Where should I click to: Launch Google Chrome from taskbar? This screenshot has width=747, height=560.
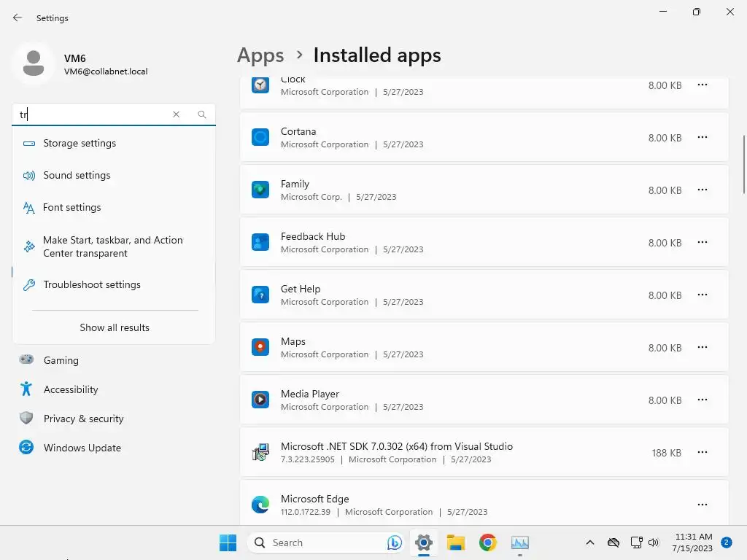pos(488,542)
